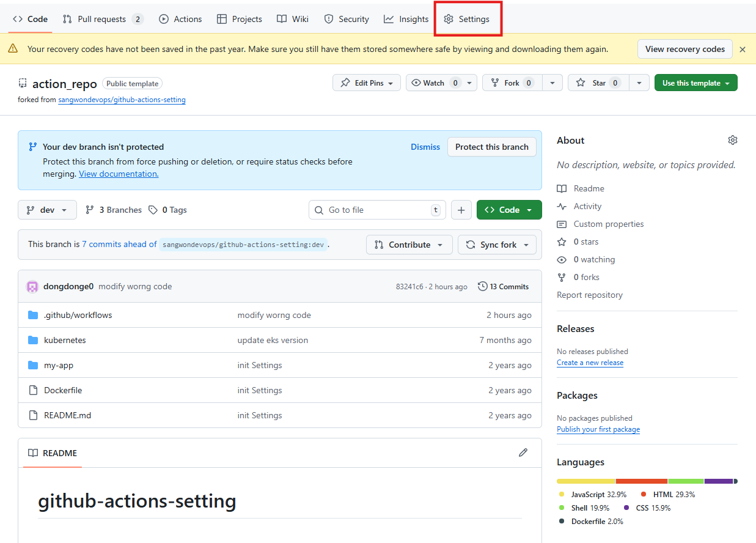Open the dev branch selector

[x=47, y=210]
